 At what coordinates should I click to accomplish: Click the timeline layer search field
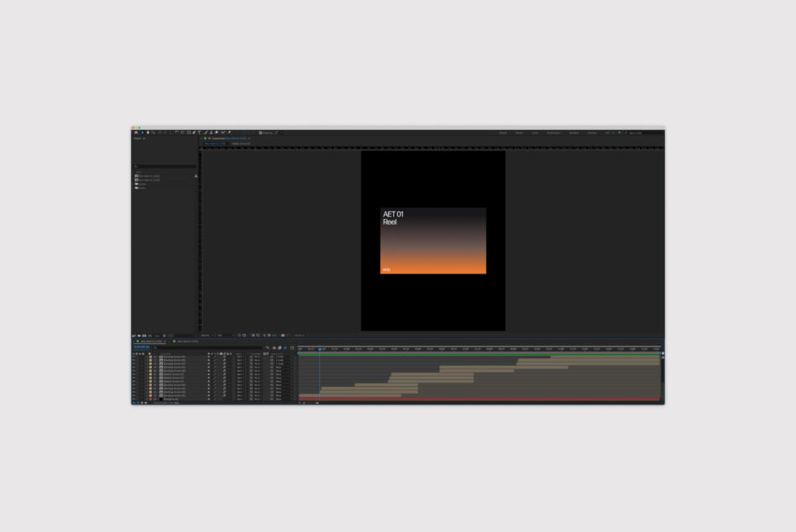pos(207,347)
